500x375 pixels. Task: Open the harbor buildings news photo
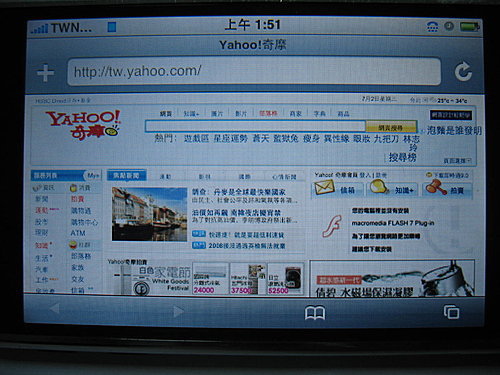(149, 214)
